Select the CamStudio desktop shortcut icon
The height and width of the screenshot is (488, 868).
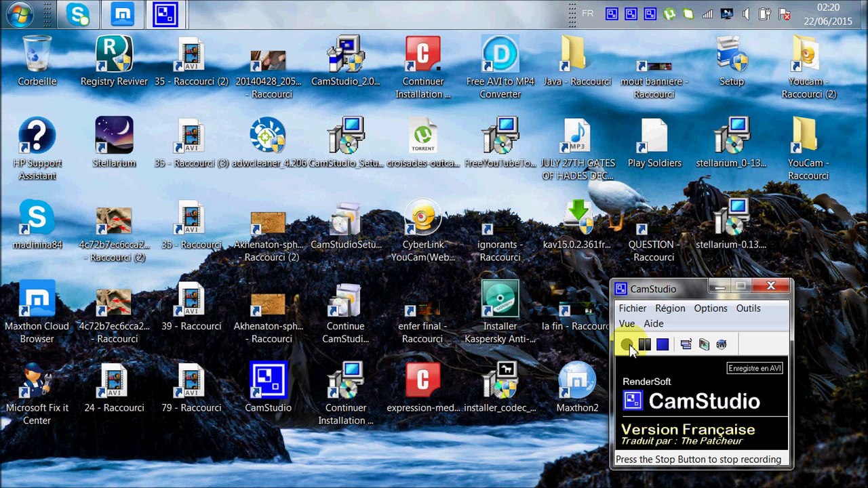click(x=269, y=387)
